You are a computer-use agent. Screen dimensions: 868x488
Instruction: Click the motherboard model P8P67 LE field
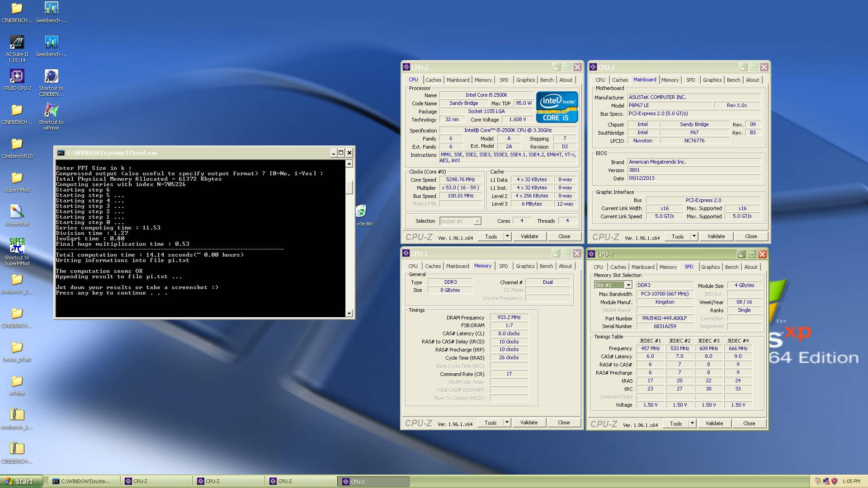tap(670, 105)
